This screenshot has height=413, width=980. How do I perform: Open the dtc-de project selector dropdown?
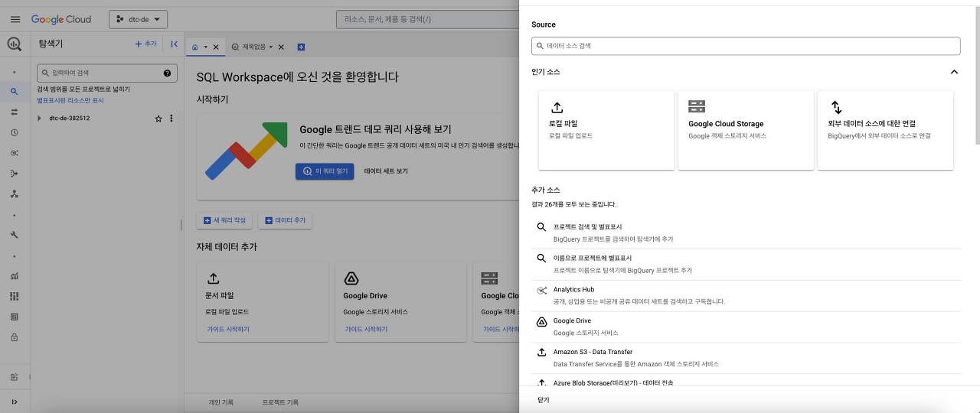[139, 19]
